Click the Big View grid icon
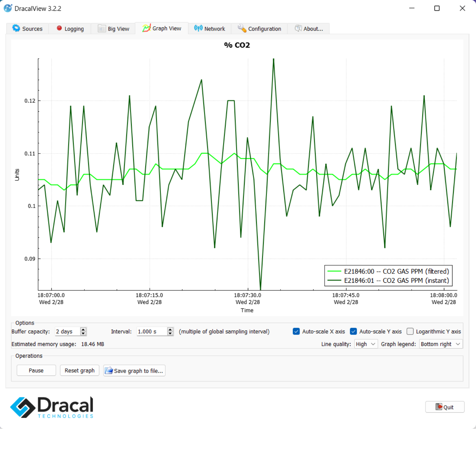476x476 pixels. tap(102, 29)
